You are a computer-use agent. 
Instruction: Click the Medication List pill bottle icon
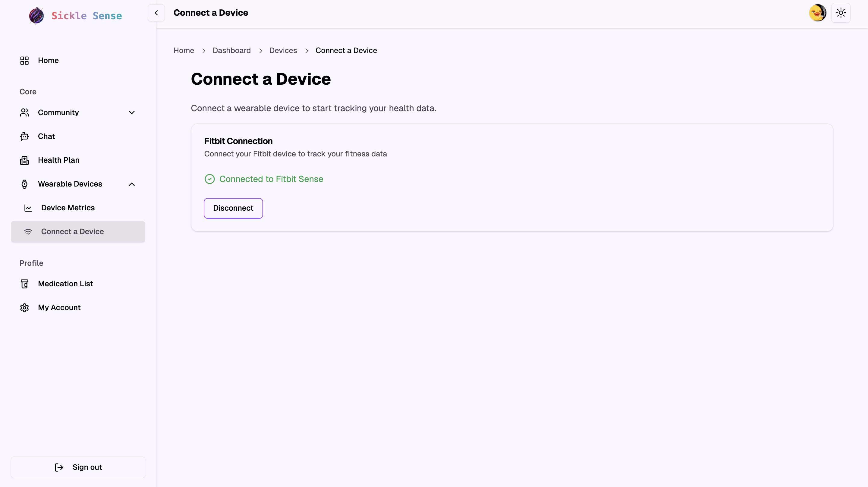tap(24, 284)
